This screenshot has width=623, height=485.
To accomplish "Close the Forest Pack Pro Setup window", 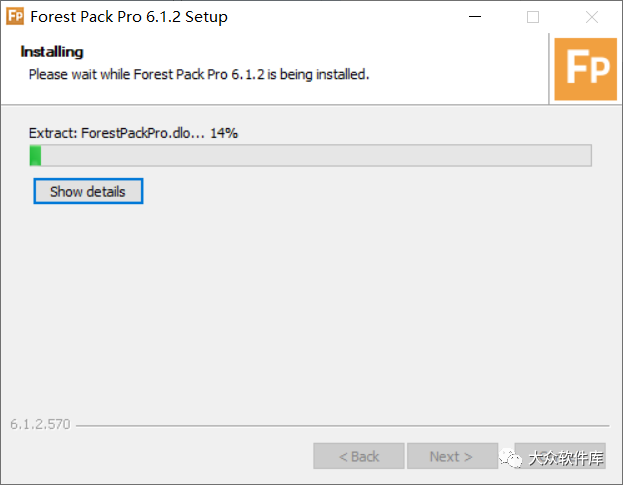I will (592, 17).
